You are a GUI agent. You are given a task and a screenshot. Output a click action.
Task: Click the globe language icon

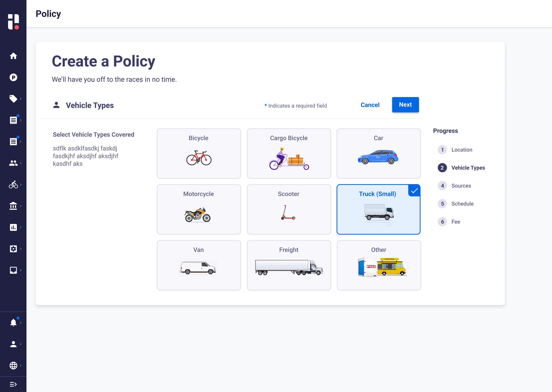13,366
